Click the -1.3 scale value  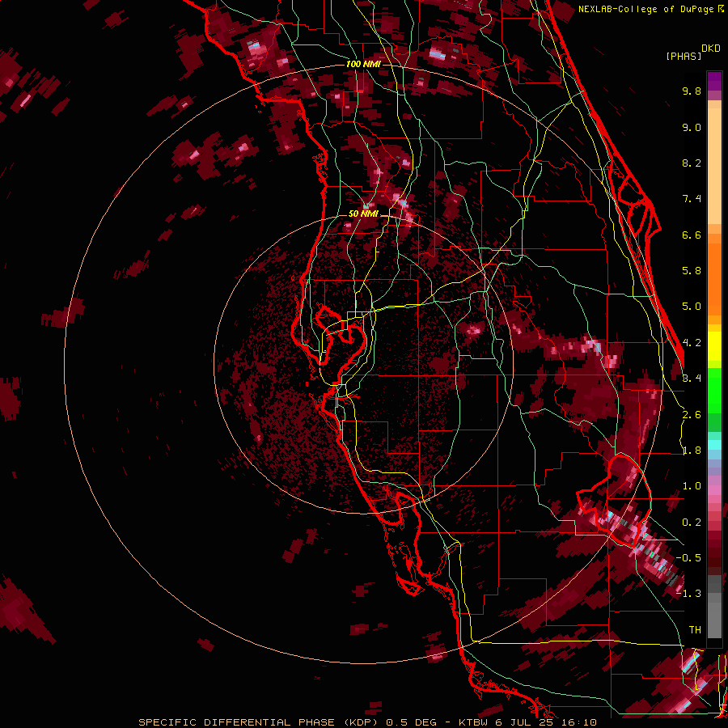pos(688,594)
